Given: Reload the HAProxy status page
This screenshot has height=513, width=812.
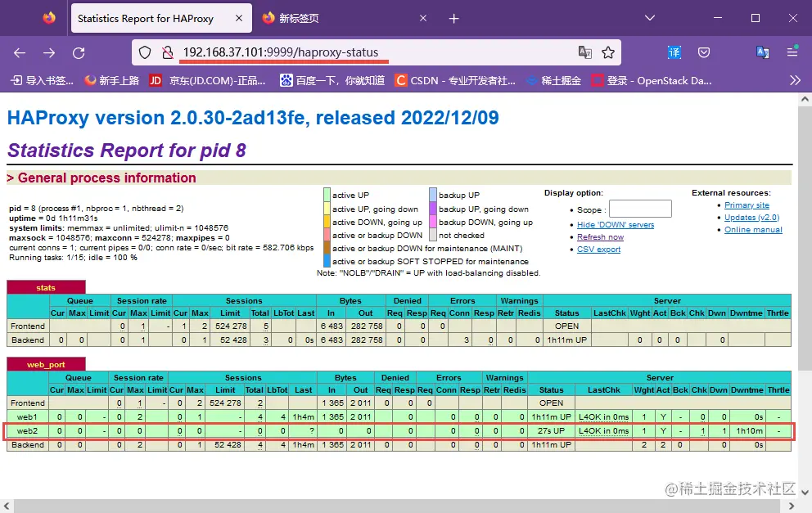Looking at the screenshot, I should tap(79, 52).
